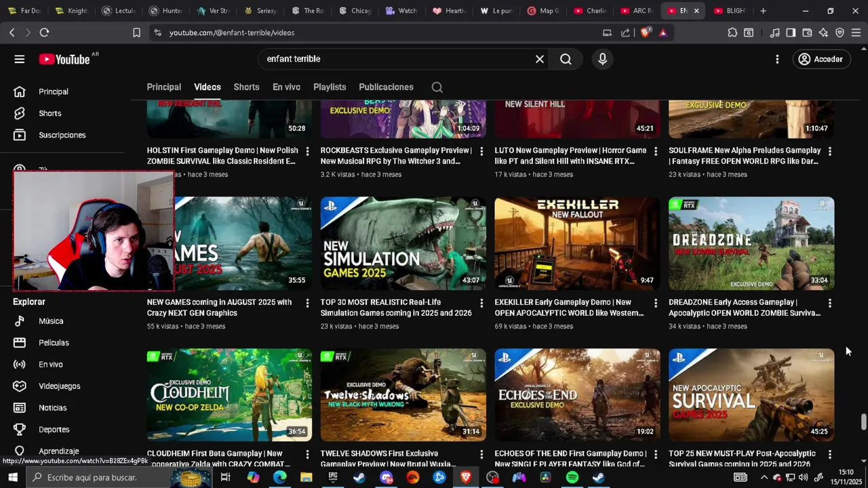The image size is (868, 488).
Task: Clear the search box with the X
Action: click(x=540, y=59)
